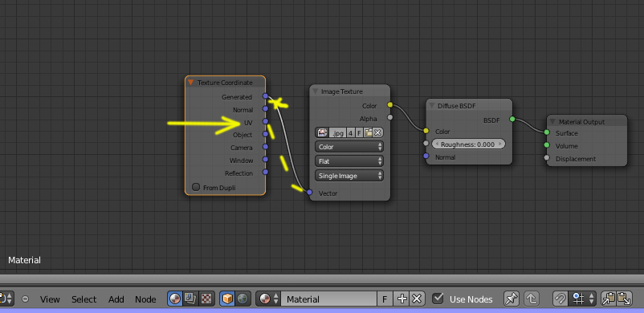Click Diffuse BSDF Normal input socket
Image resolution: width=644 pixels, height=313 pixels.
(x=426, y=156)
